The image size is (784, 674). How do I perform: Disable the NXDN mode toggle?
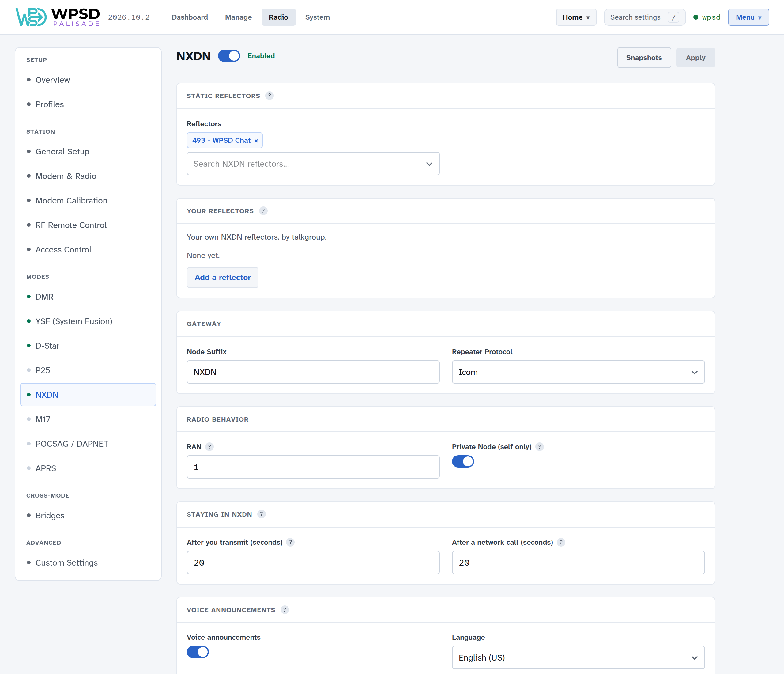[229, 56]
